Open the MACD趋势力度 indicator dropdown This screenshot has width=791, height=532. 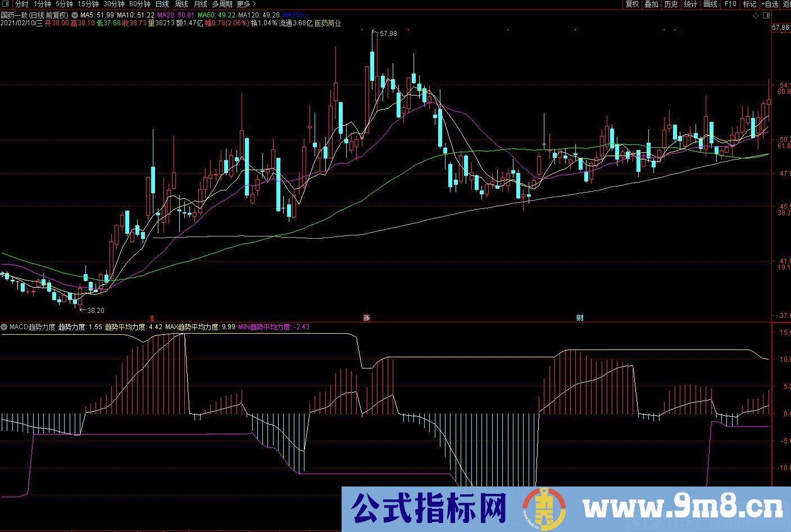pyautogui.click(x=4, y=326)
